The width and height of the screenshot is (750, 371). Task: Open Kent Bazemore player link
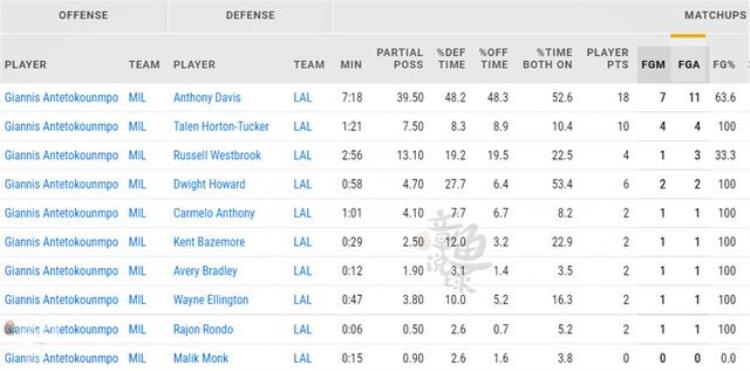tap(209, 242)
